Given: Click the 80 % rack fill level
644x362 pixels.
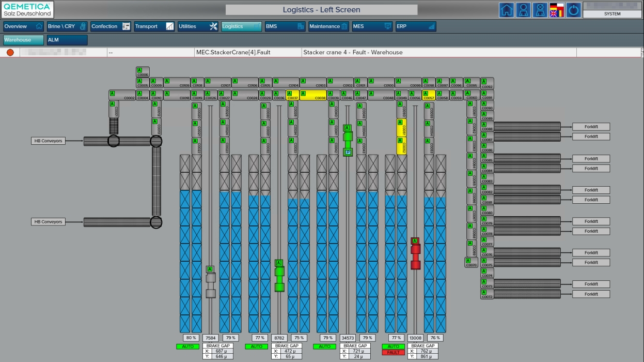Looking at the screenshot, I should point(191,338).
